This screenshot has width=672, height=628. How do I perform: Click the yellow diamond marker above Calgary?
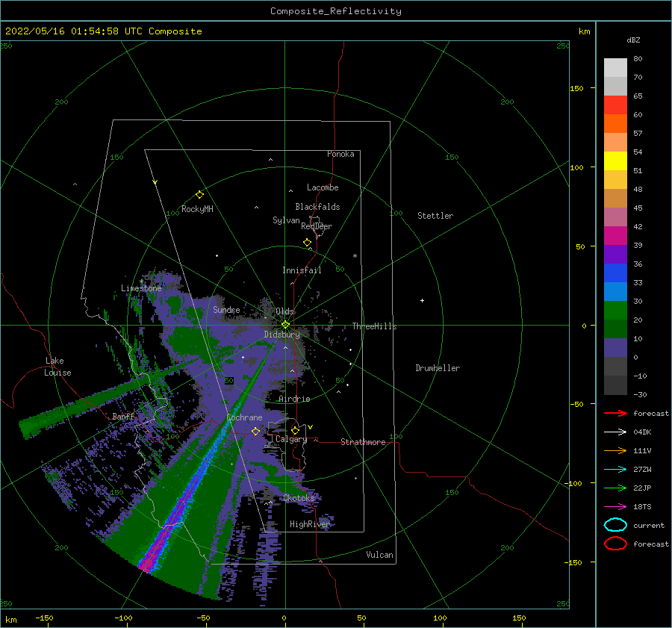point(295,430)
